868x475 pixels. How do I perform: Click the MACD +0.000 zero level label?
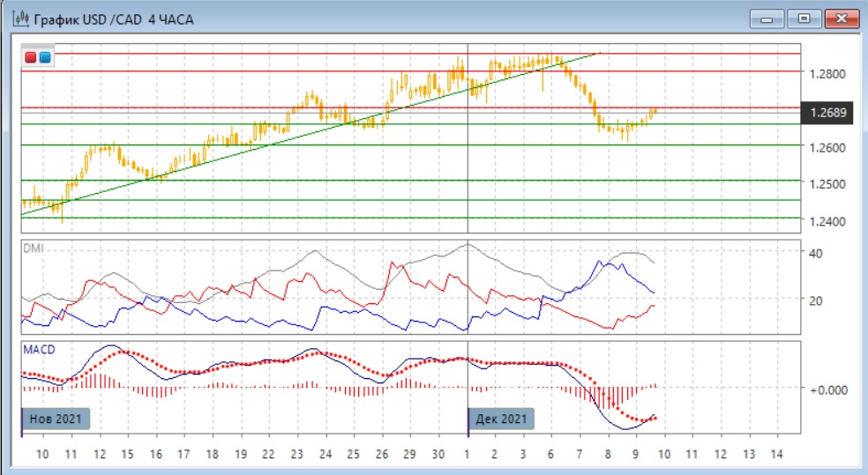tap(829, 389)
